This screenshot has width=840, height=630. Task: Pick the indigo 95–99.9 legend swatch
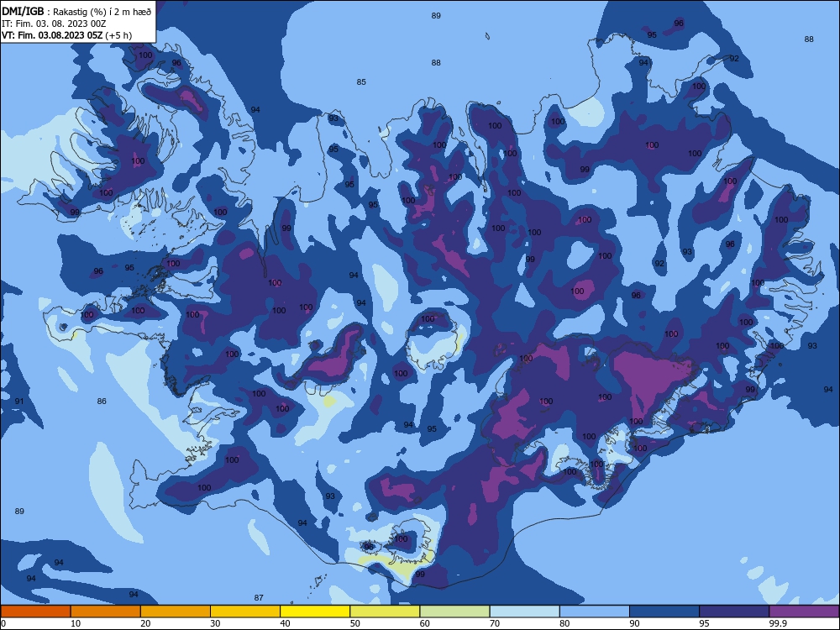click(x=734, y=612)
